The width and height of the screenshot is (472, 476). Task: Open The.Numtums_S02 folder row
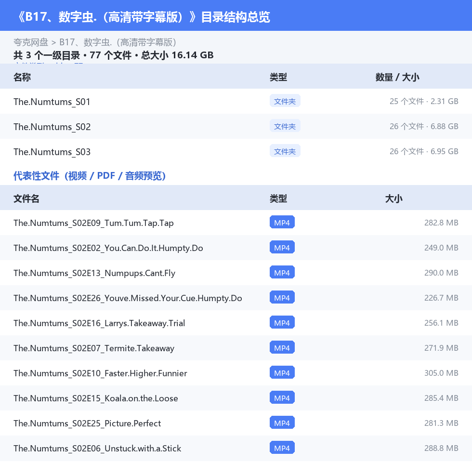[x=236, y=126]
